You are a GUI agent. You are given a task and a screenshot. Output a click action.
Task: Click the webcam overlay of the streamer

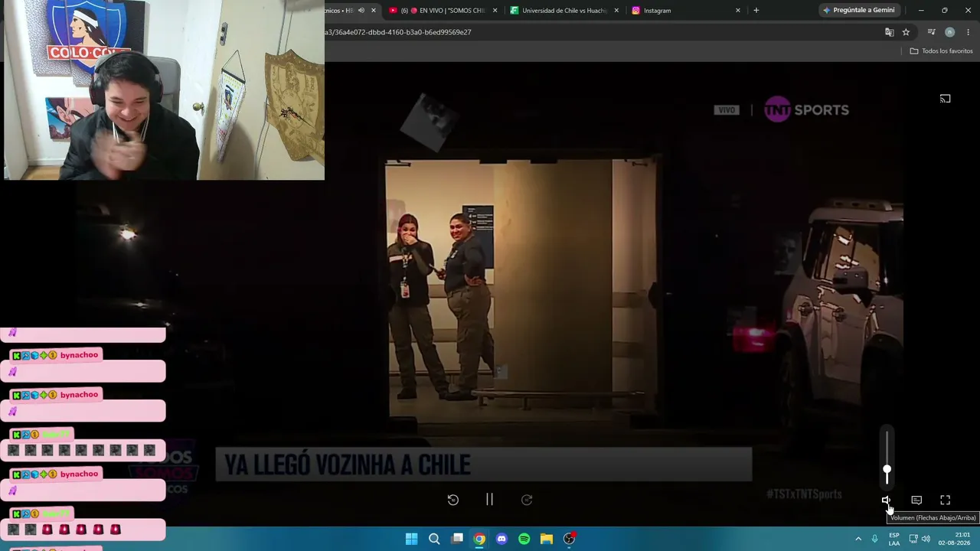[162, 90]
